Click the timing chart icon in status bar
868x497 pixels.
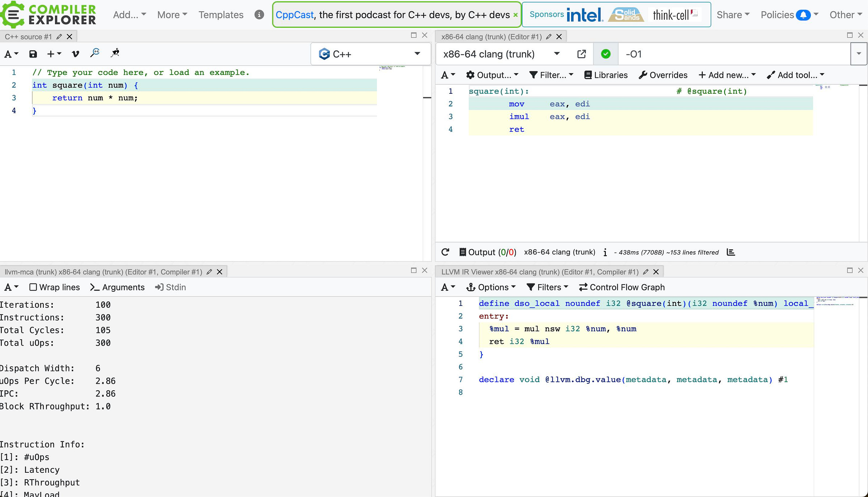tap(731, 252)
